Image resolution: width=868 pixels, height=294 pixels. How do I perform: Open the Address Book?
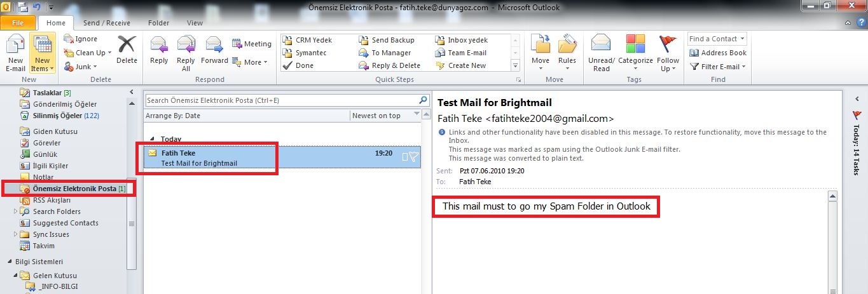(718, 53)
